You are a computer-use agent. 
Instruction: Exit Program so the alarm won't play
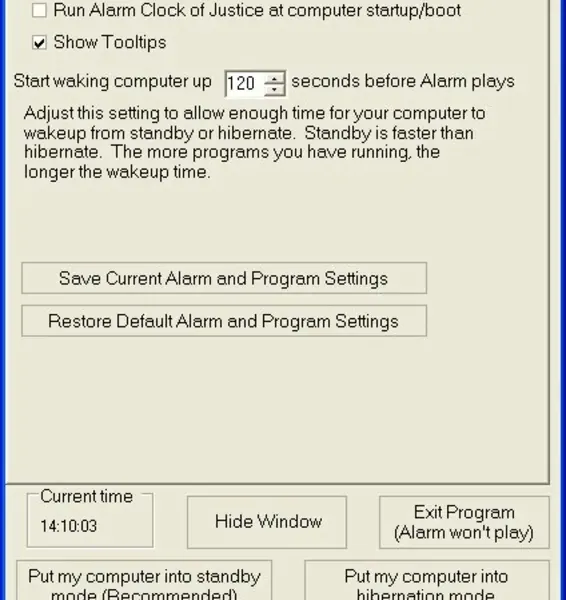click(x=464, y=522)
